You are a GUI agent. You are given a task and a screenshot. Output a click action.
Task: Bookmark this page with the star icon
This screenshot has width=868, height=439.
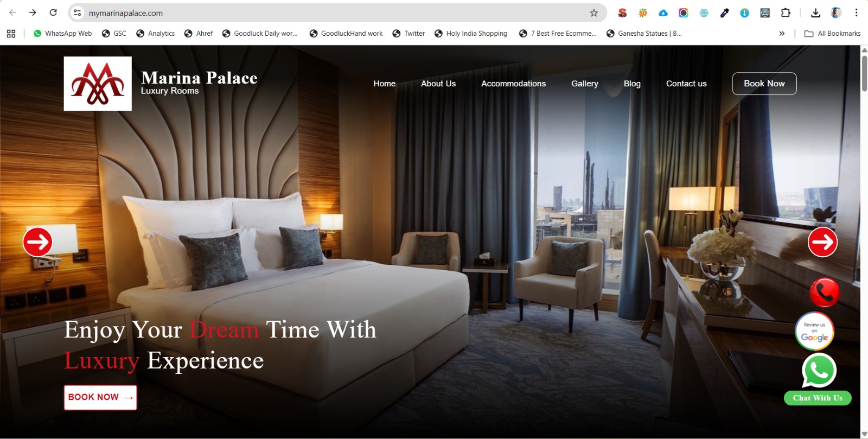(594, 12)
